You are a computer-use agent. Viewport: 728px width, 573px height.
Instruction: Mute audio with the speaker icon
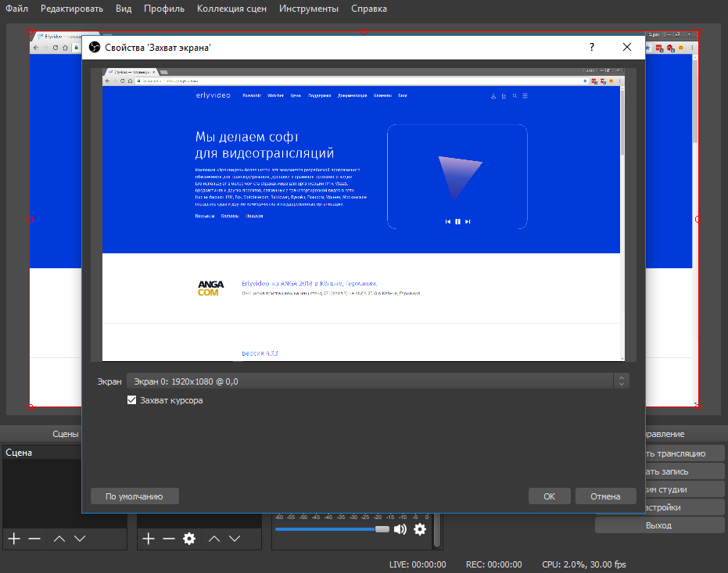pyautogui.click(x=400, y=529)
